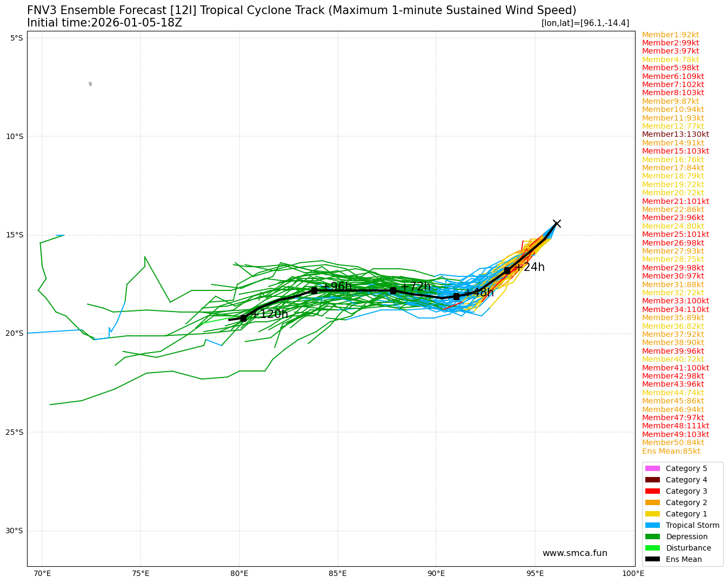
Task: Pick the Tropical Storm blue swatch
Action: [652, 525]
